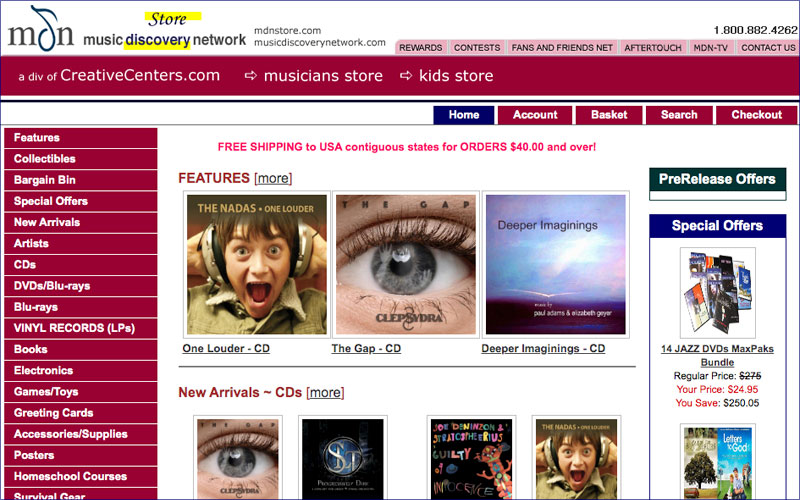Click the mdn music discovery network logo
The width and height of the screenshot is (800, 500).
click(x=127, y=30)
